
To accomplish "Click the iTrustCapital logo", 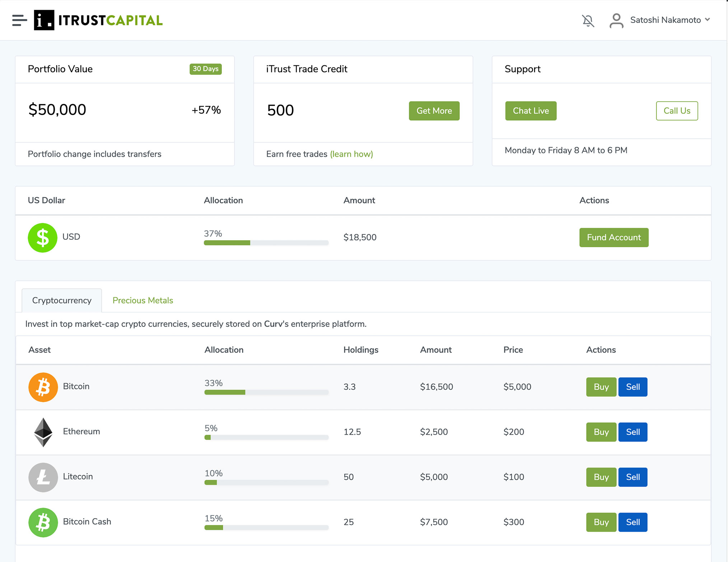I will [x=98, y=20].
